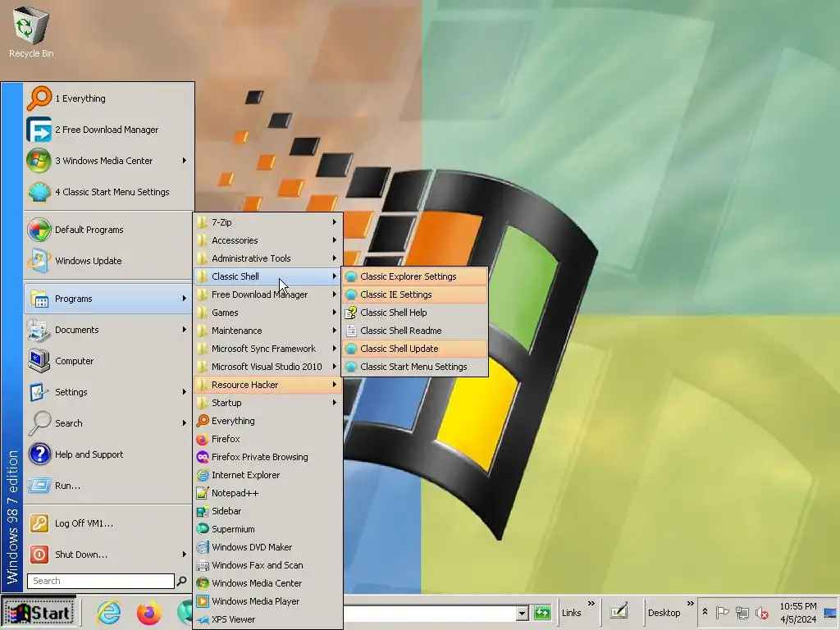
Task: Expand the Games folder
Action: tap(268, 313)
